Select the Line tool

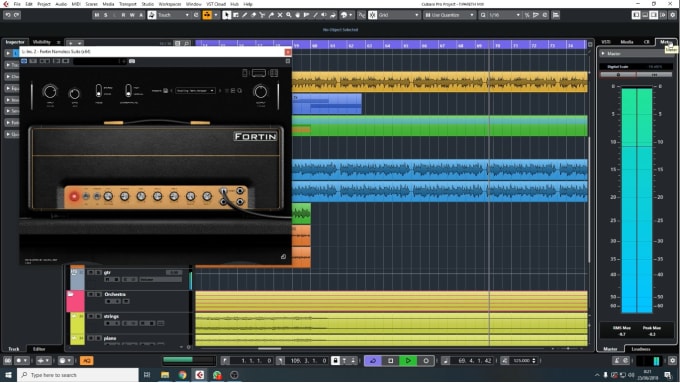click(x=315, y=15)
